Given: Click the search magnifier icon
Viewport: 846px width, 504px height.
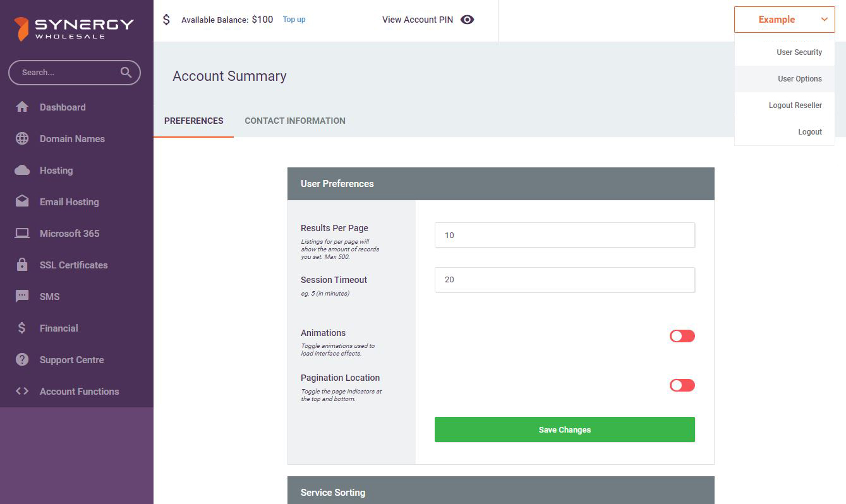Looking at the screenshot, I should pos(126,73).
